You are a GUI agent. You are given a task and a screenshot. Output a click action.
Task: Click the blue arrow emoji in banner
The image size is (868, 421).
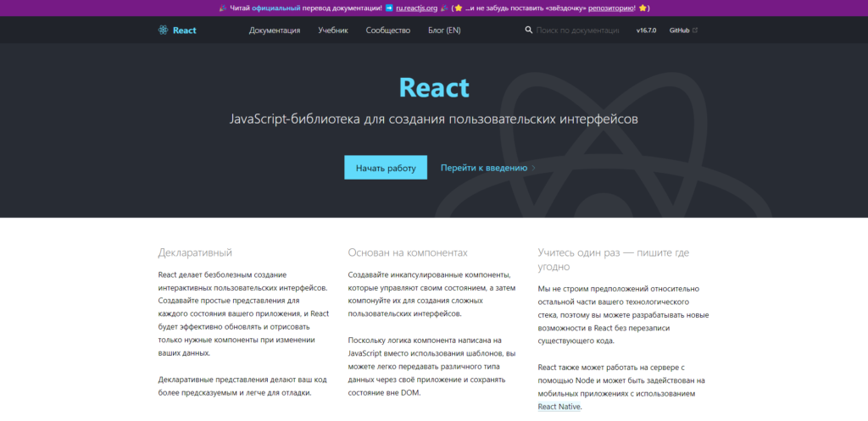coord(389,8)
